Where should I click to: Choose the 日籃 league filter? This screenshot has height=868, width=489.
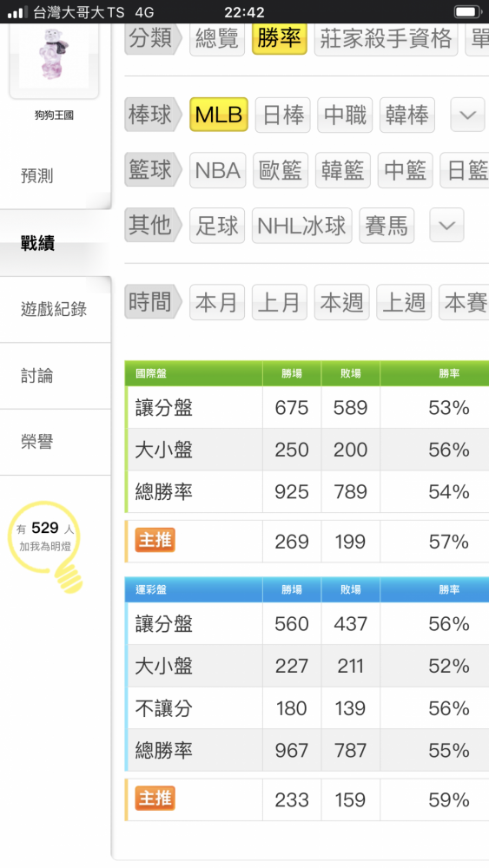[x=465, y=170]
